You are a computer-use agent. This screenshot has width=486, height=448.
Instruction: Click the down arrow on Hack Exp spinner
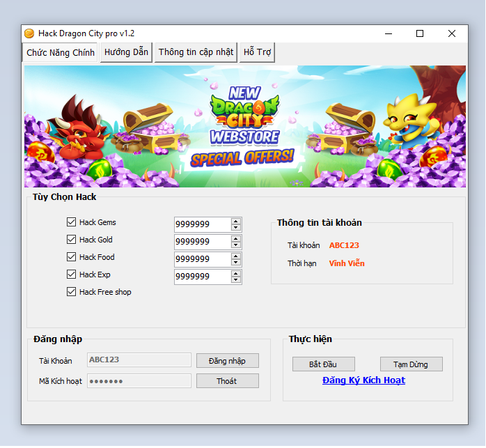pos(236,280)
